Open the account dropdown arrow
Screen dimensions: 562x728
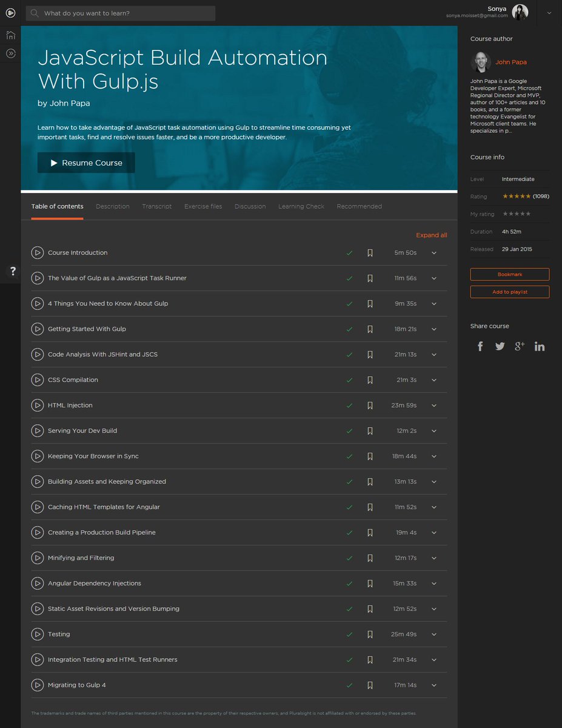(x=549, y=13)
